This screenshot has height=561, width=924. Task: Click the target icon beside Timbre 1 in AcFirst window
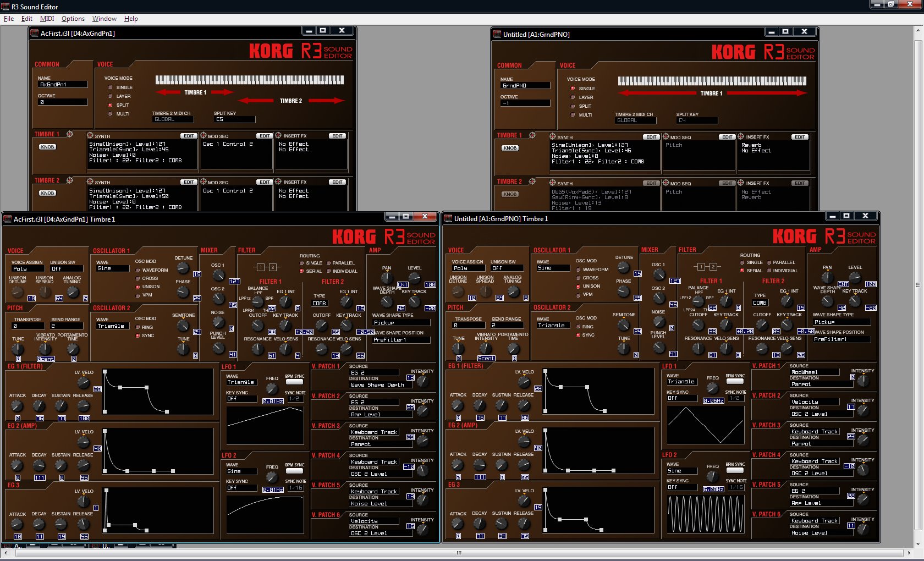(70, 134)
